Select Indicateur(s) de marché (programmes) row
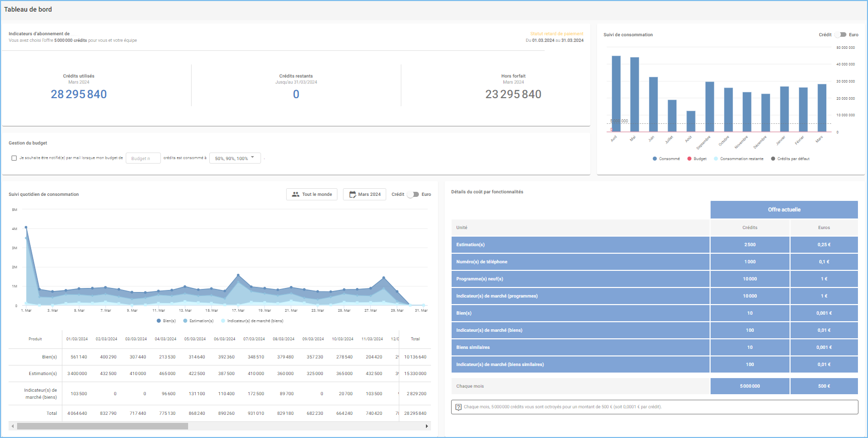Viewport: 868px width, 438px height. 654,296
